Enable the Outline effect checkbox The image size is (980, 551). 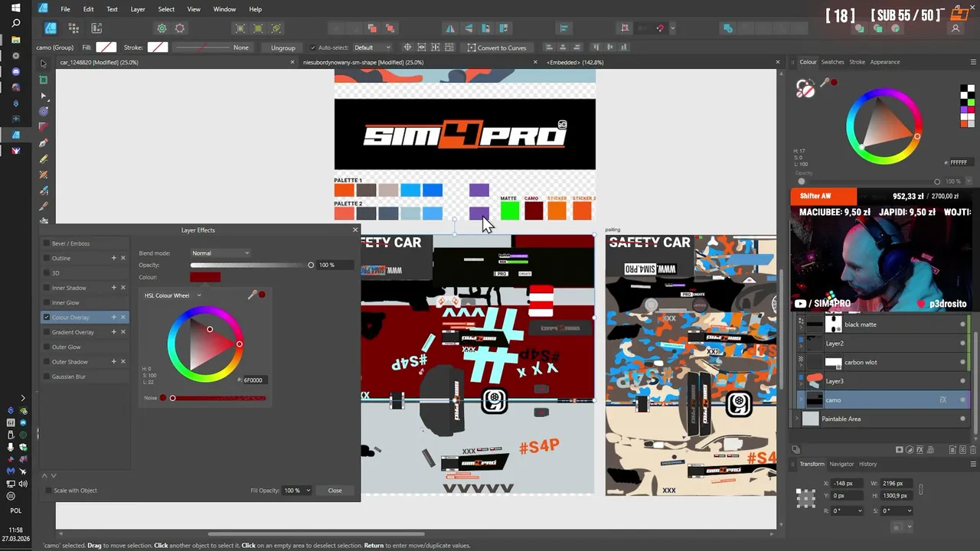[x=47, y=258]
